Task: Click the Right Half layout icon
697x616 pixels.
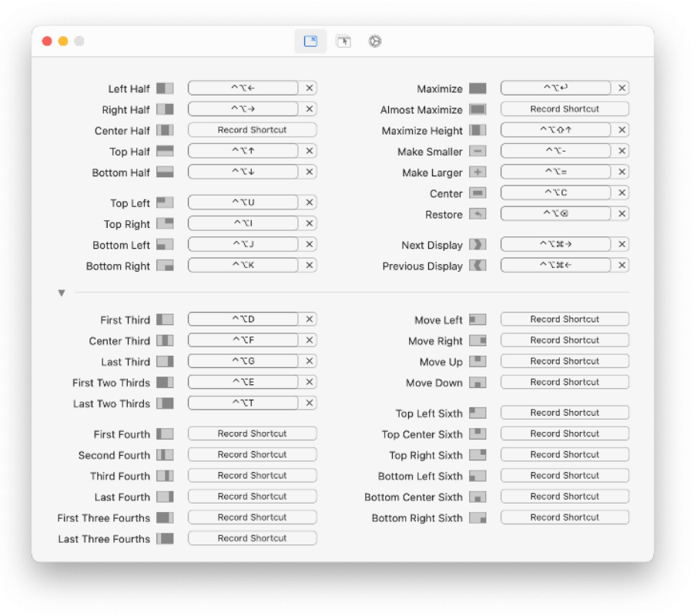Action: 165,109
